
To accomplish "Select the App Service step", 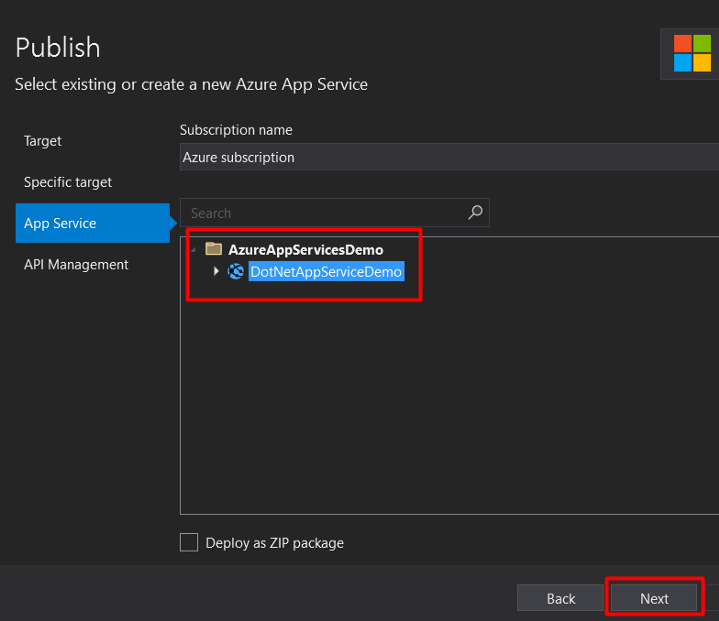I will pyautogui.click(x=60, y=223).
